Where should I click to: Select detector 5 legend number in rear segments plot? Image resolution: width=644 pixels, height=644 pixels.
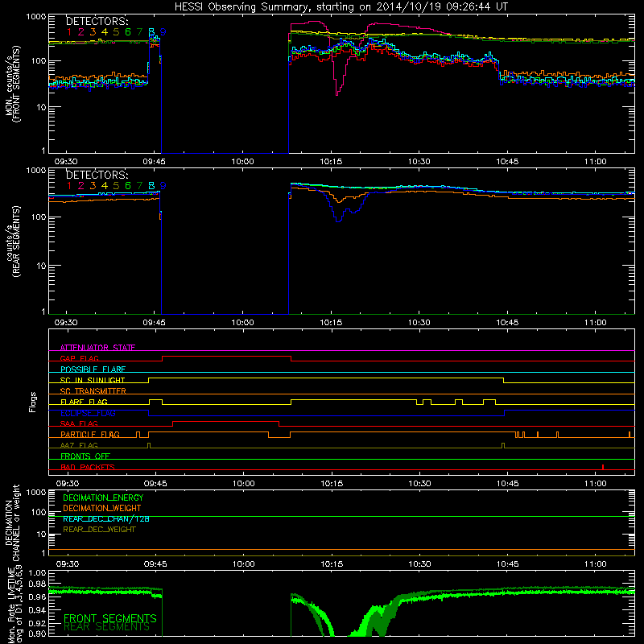(116, 186)
